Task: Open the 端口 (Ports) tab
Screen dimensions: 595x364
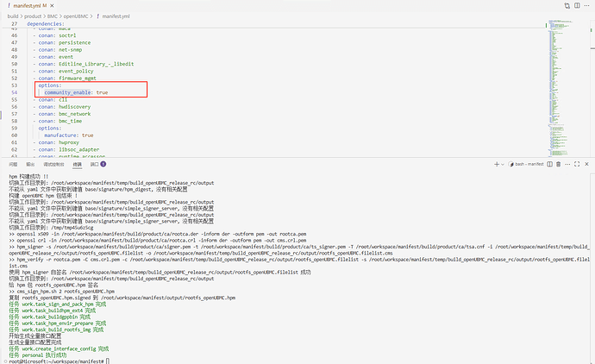Action: pyautogui.click(x=95, y=163)
